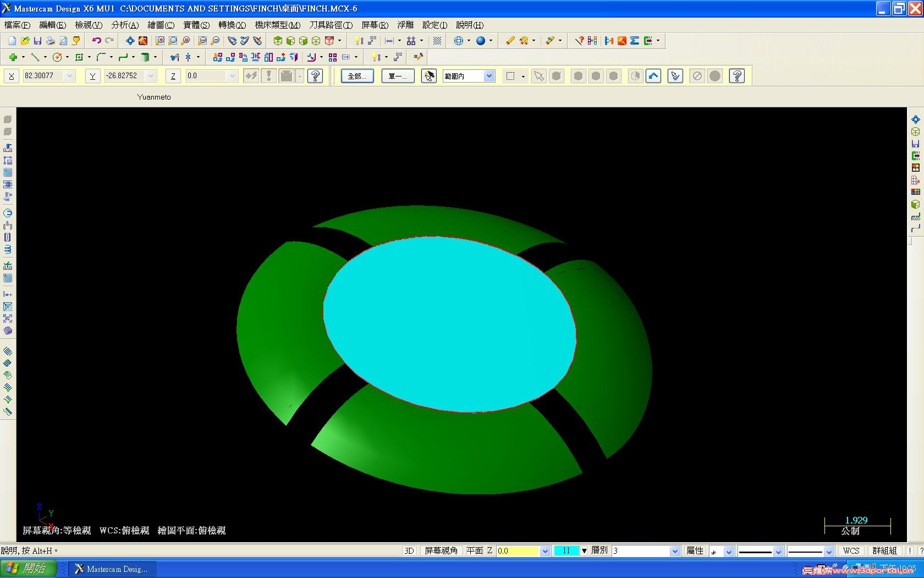Open the Windows 開始 Start button
Viewport: 924px width, 578px height.
(29, 569)
